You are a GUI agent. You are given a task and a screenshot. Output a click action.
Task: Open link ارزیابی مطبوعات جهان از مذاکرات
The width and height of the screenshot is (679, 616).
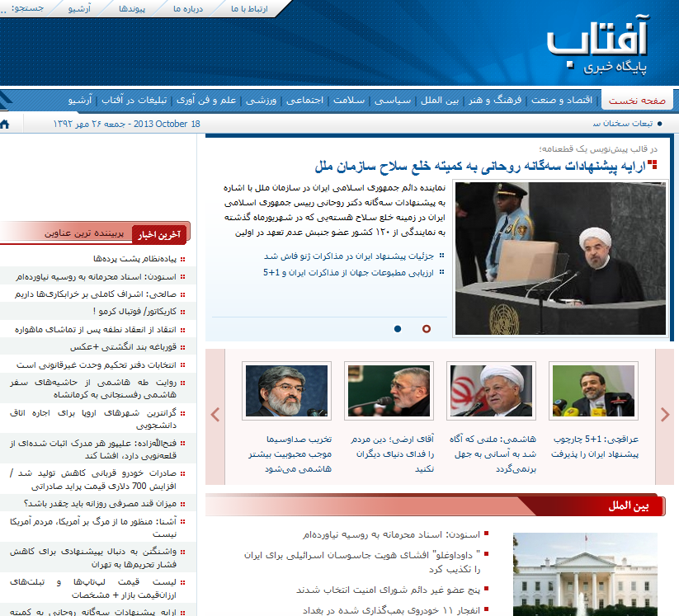pos(348,273)
